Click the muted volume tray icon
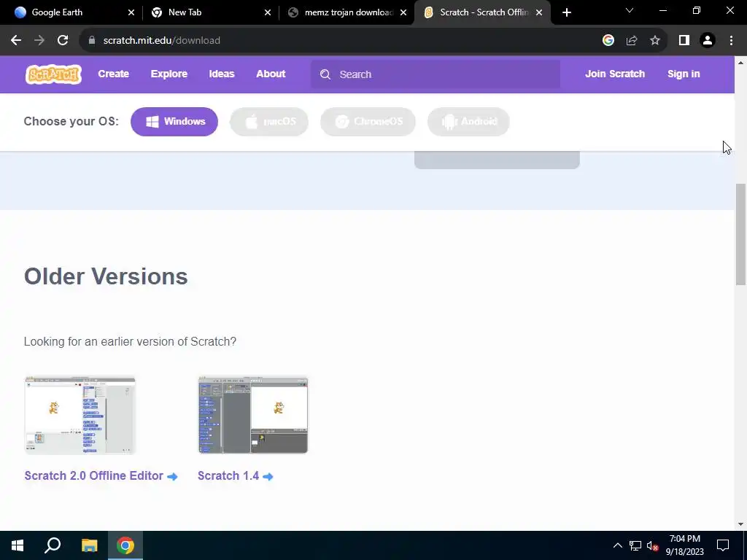 [x=653, y=545]
